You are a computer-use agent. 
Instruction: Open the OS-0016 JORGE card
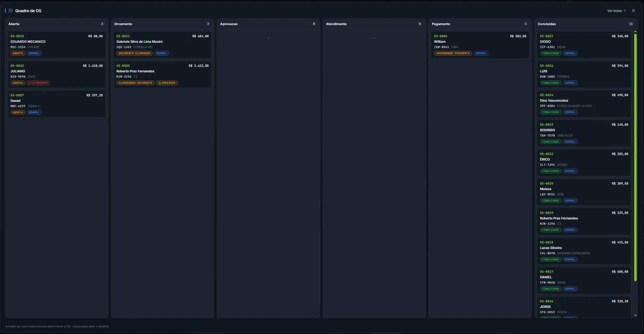click(x=584, y=307)
